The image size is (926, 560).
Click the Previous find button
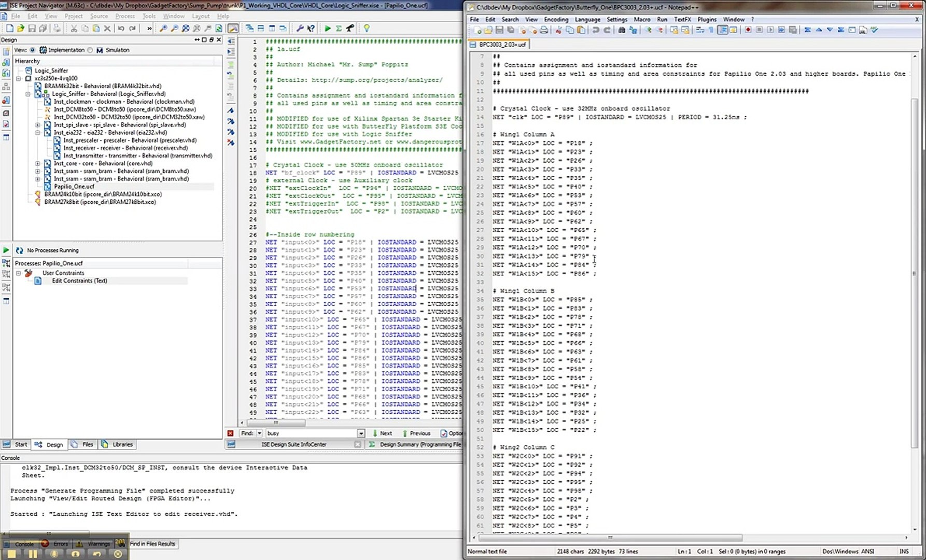(x=416, y=433)
